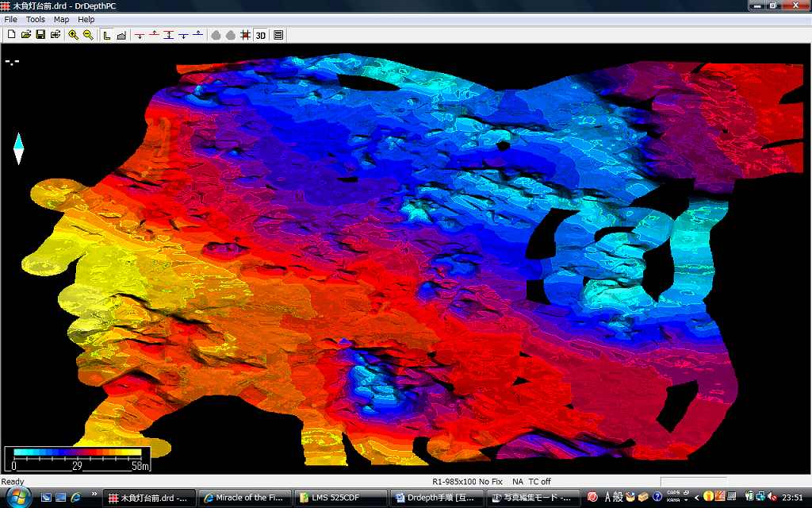The width and height of the screenshot is (812, 508).
Task: Open the Help menu
Action: 86,19
